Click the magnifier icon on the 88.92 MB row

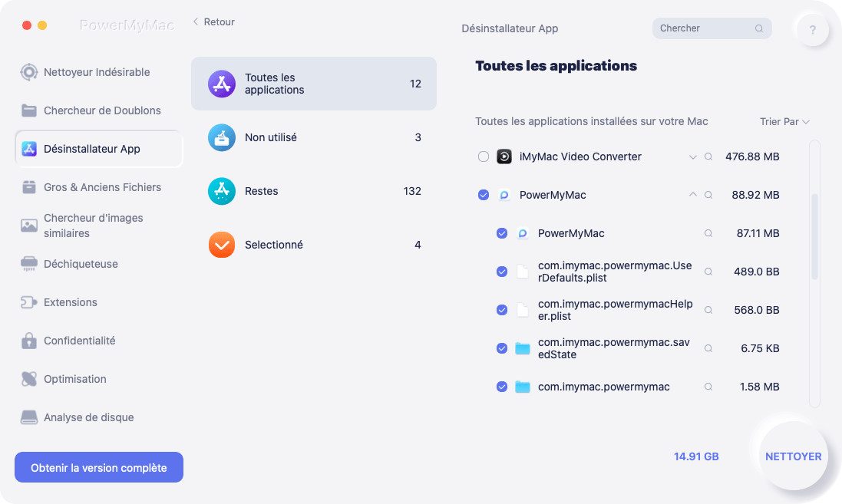pyautogui.click(x=708, y=195)
